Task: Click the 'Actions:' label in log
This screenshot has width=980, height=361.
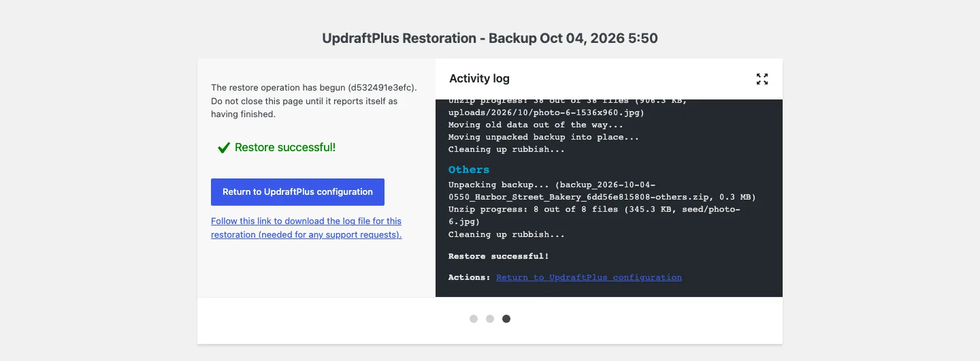Action: tap(469, 277)
